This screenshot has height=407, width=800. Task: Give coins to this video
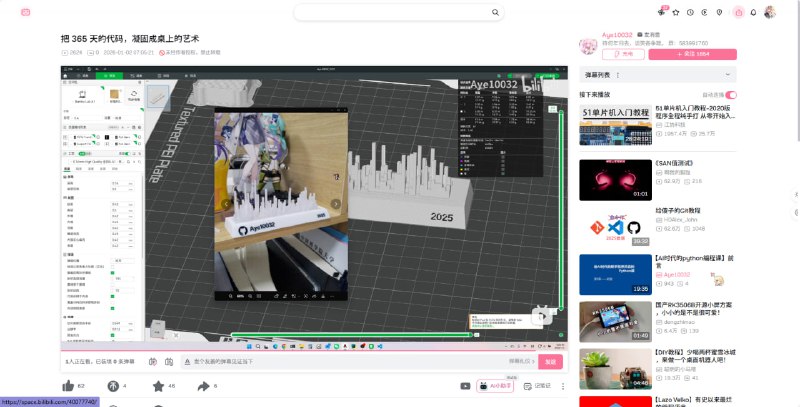[x=113, y=385]
